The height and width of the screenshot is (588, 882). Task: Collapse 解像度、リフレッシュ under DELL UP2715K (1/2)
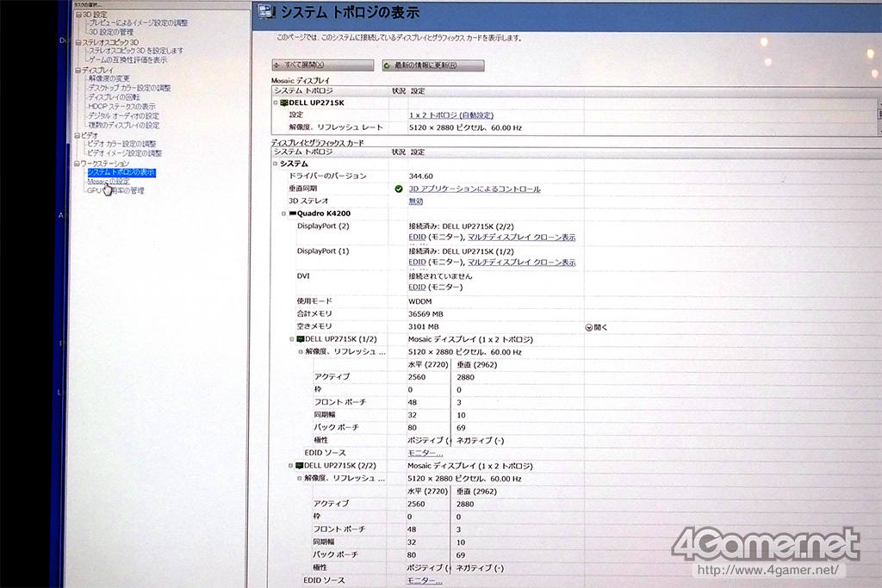(x=301, y=352)
